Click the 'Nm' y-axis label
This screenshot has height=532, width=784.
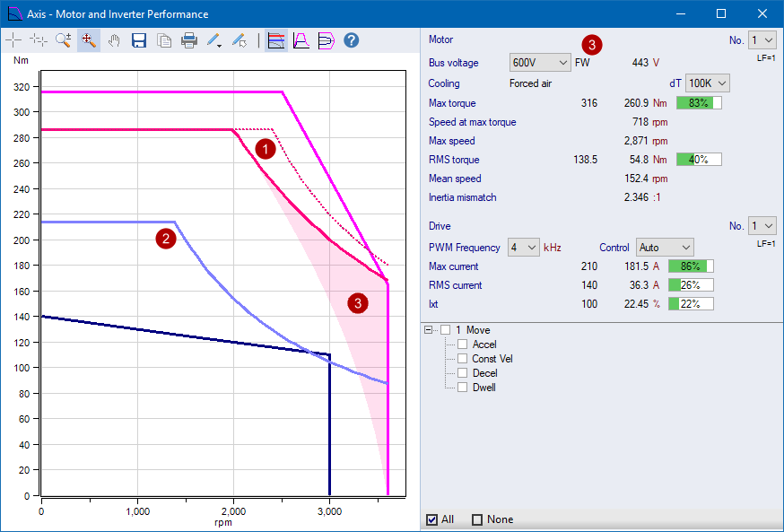tap(21, 60)
